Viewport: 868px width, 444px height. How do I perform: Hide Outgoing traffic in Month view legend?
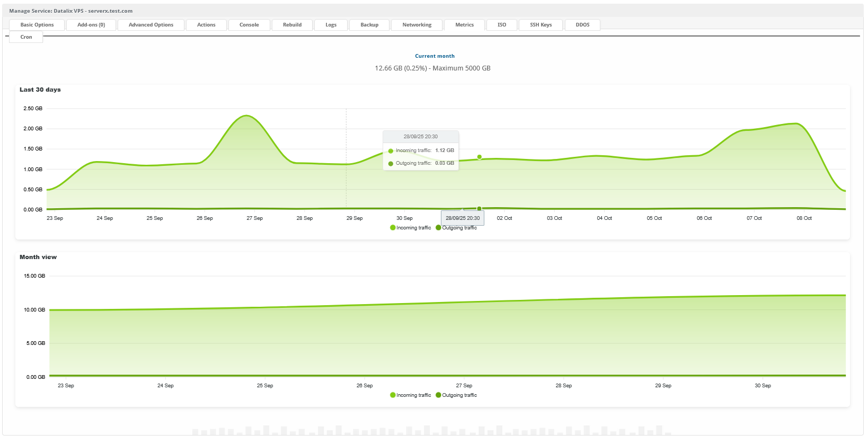457,395
